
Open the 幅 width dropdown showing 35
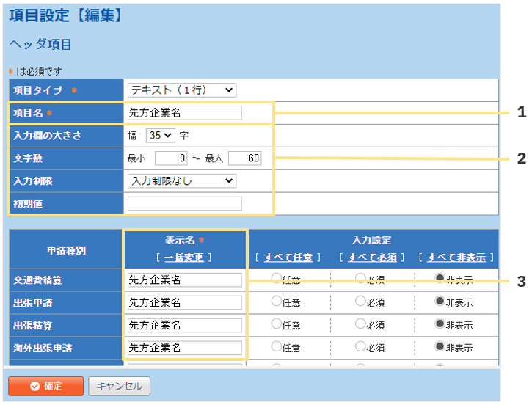tap(160, 136)
